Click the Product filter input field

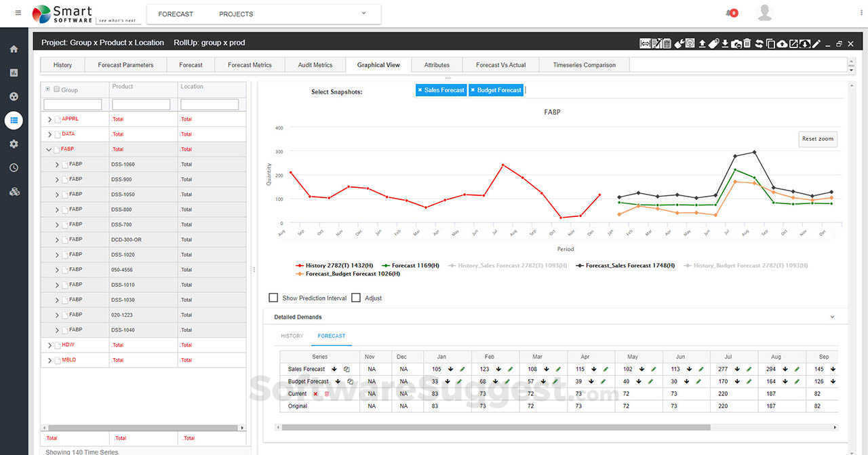[141, 104]
